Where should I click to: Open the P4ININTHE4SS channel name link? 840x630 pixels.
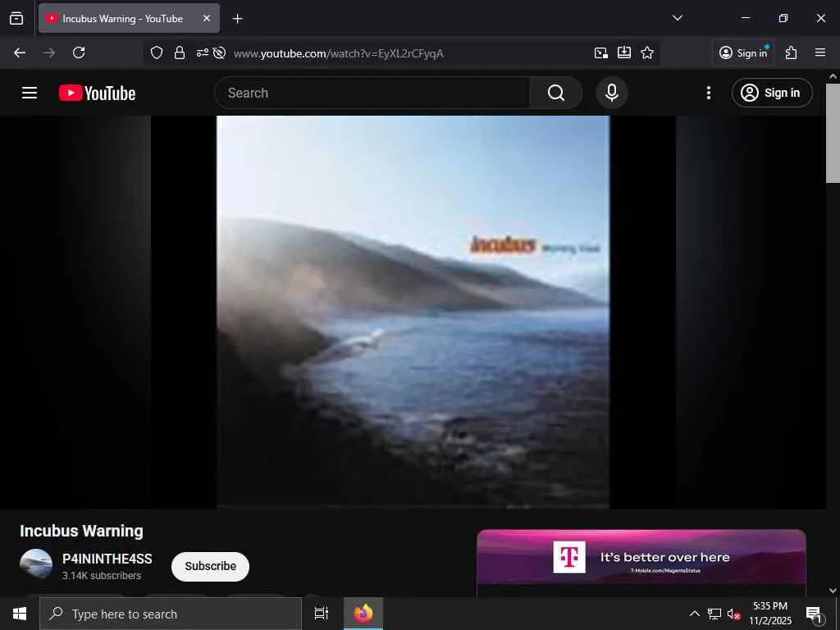(107, 559)
